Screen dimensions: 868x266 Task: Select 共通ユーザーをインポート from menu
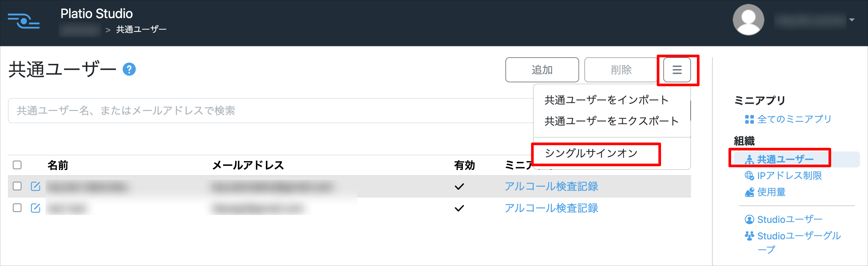(606, 100)
